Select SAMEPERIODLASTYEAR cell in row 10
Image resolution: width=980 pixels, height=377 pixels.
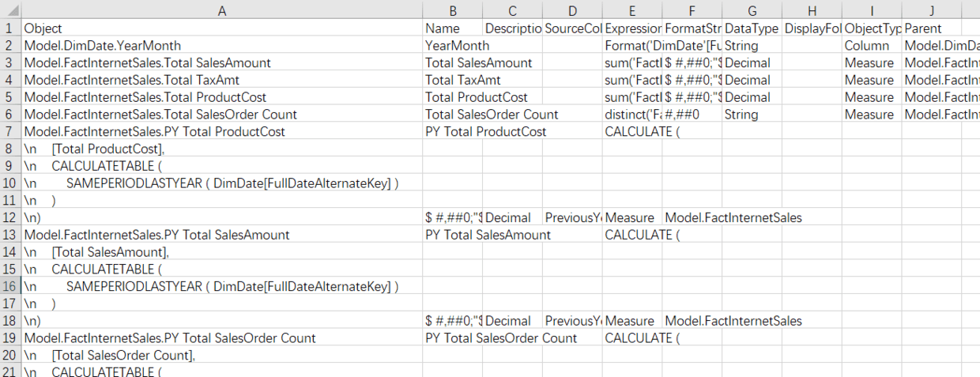click(x=221, y=183)
